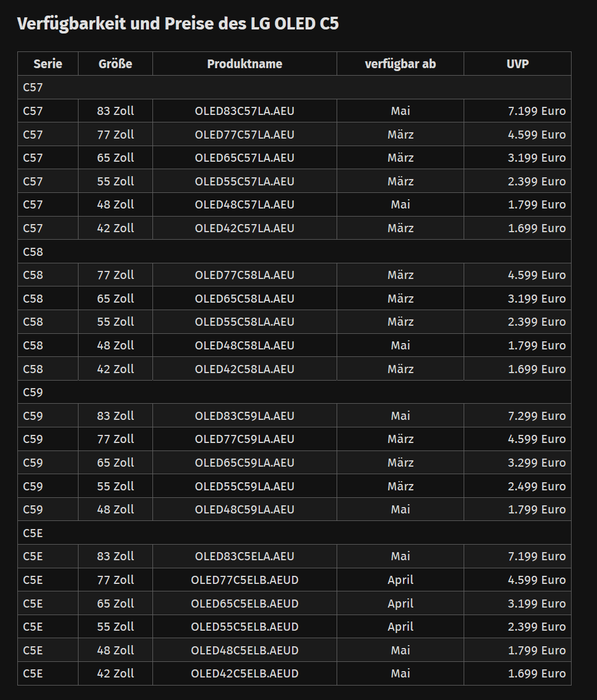Select product name OLED55C58LA.AEU

tap(245, 322)
